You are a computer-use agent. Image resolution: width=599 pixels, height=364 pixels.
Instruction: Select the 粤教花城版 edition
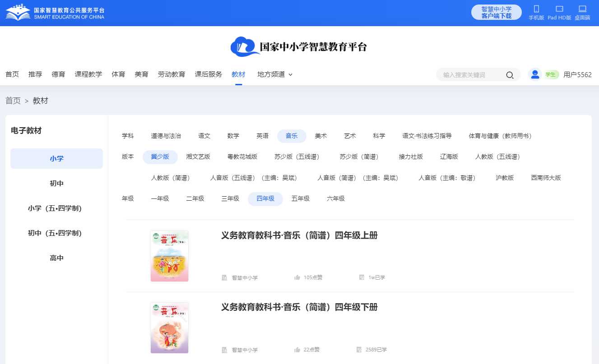coord(242,157)
